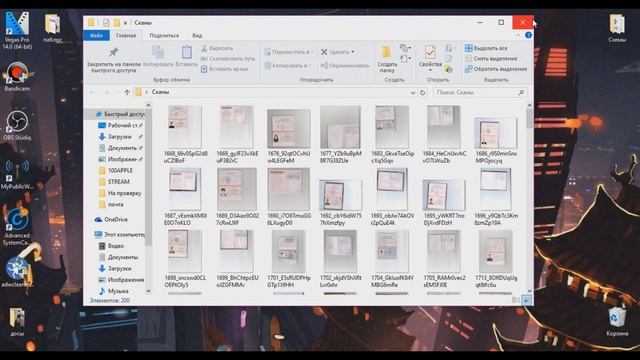The height and width of the screenshot is (360, 640).
Task: Select STREAM folder in sidebar
Action: pyautogui.click(x=115, y=182)
